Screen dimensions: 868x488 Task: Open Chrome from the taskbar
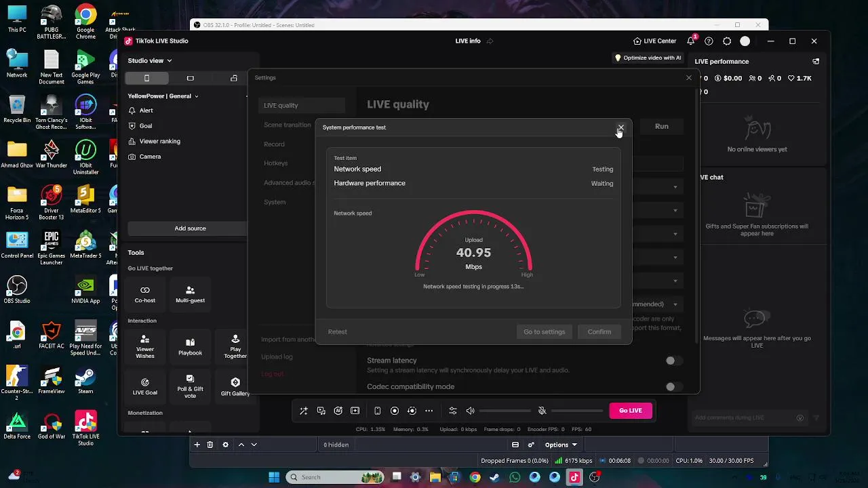[475, 477]
